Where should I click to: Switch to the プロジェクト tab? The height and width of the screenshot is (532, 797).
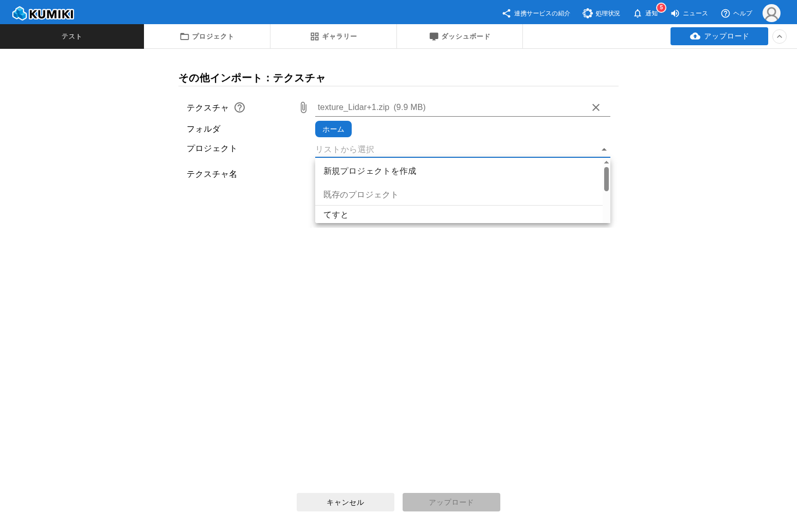point(207,36)
